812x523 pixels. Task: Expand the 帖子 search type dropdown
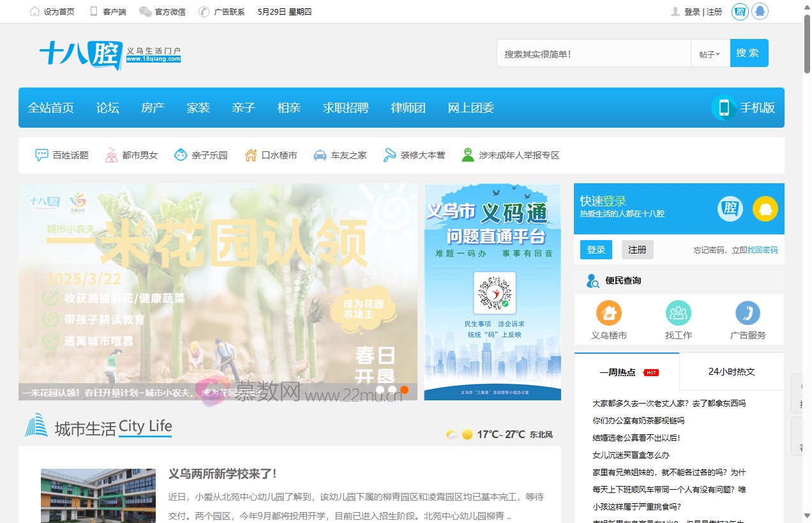(709, 54)
